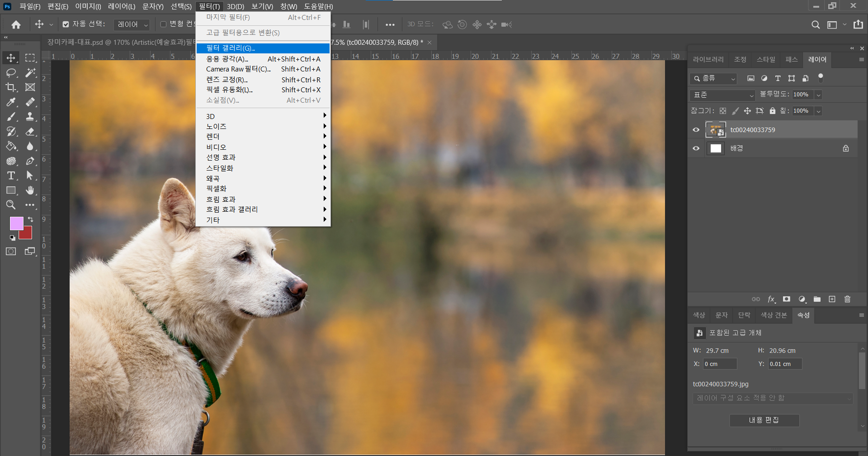Create a new layer group folder

tap(817, 299)
